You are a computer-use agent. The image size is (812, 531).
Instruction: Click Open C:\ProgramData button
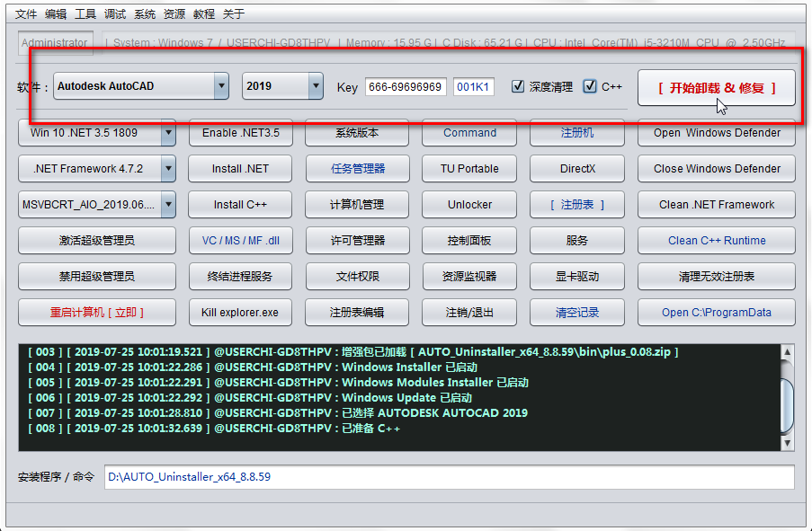[x=716, y=313]
